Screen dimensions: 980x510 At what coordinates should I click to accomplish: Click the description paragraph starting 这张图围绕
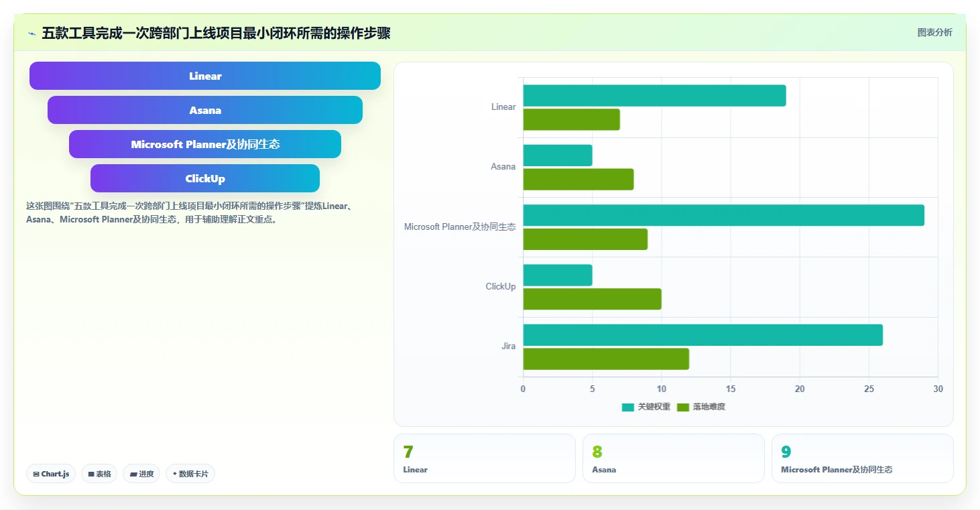[x=190, y=212]
